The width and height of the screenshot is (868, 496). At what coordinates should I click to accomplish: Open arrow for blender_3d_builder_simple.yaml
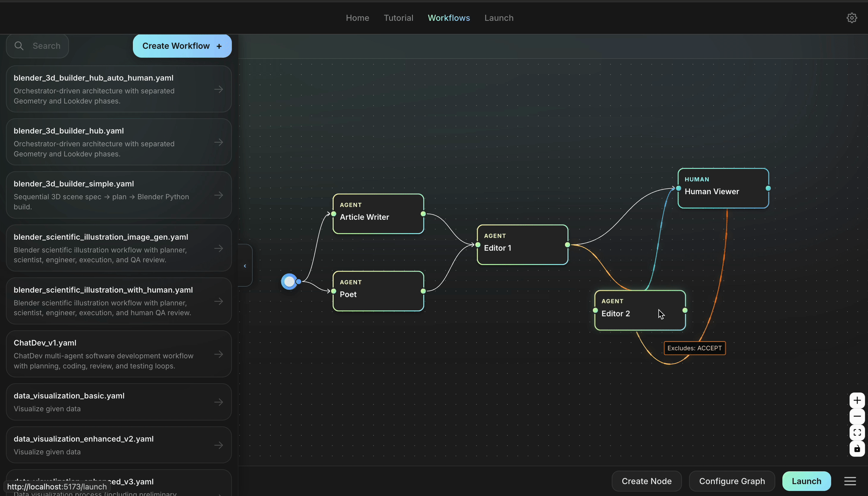coord(219,195)
